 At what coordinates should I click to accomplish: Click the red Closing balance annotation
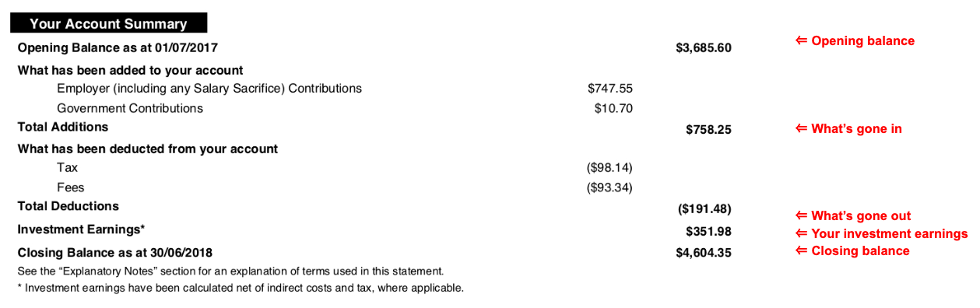pos(852,250)
